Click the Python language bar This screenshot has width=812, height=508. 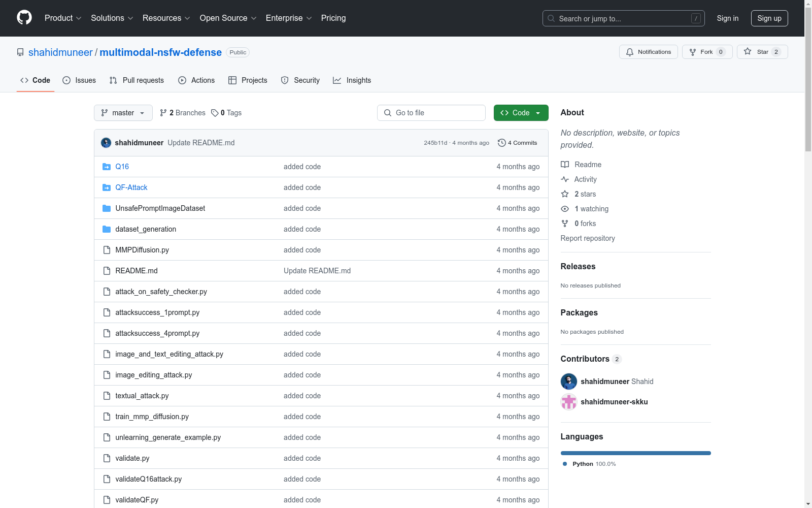(x=636, y=453)
